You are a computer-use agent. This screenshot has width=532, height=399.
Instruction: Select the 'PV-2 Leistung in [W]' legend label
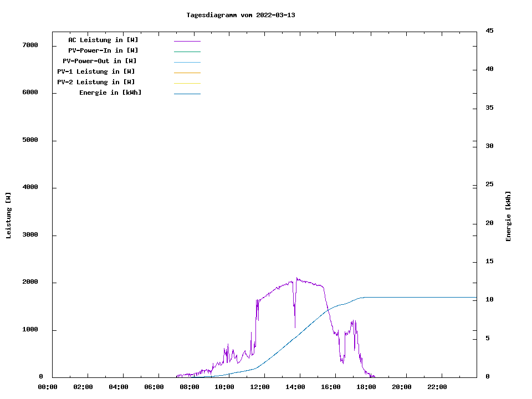96,82
